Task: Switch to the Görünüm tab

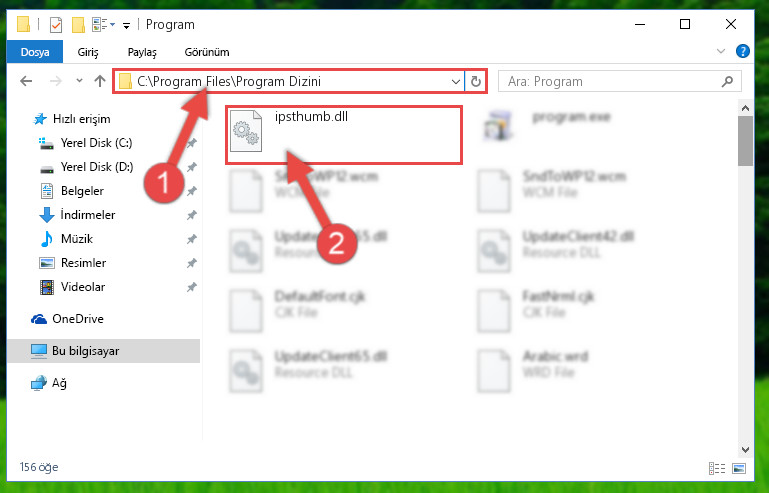Action: [206, 52]
